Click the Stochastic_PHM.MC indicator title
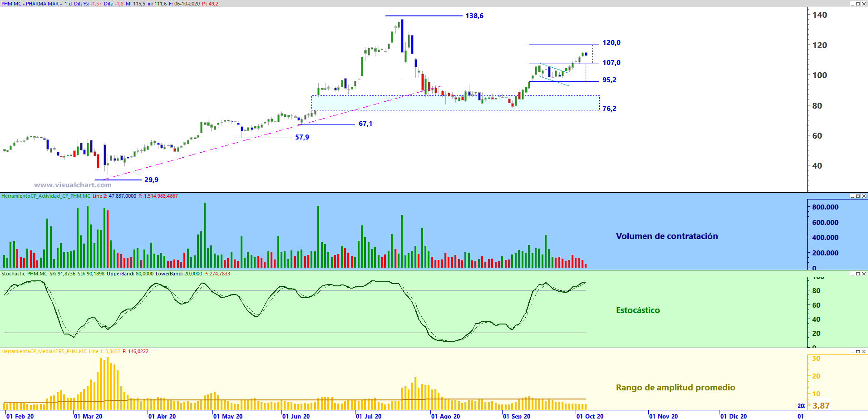Image resolution: width=868 pixels, height=419 pixels. point(24,274)
